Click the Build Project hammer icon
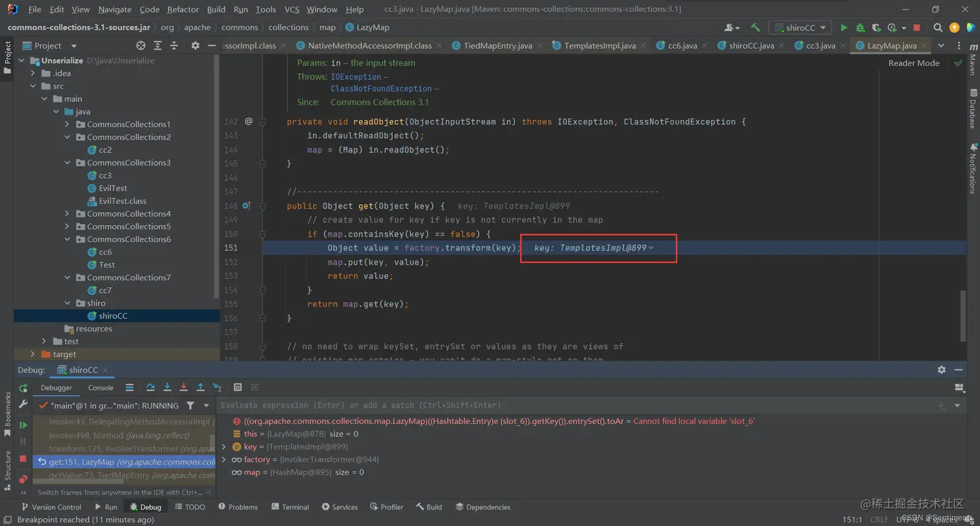The image size is (980, 526). coord(756,28)
